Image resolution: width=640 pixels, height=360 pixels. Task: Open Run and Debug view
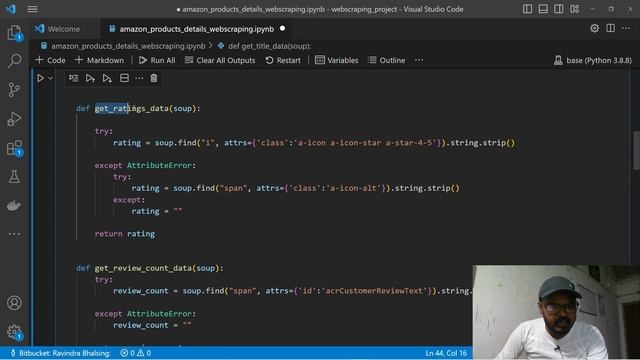coord(14,119)
